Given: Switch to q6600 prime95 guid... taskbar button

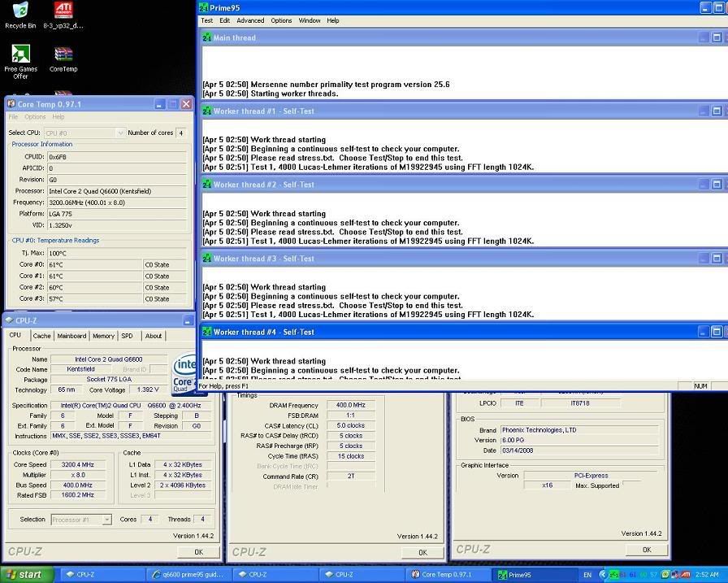Looking at the screenshot, I should coord(188,575).
